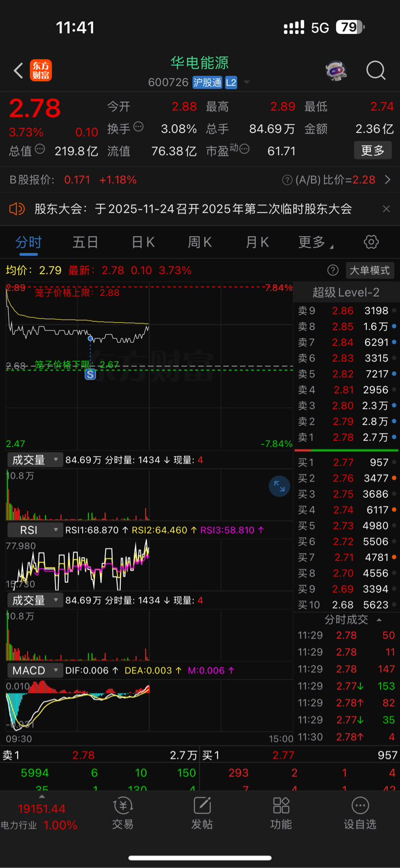Image resolution: width=400 pixels, height=868 pixels.
Task: Open the 东方财富 logo icon
Action: [41, 70]
